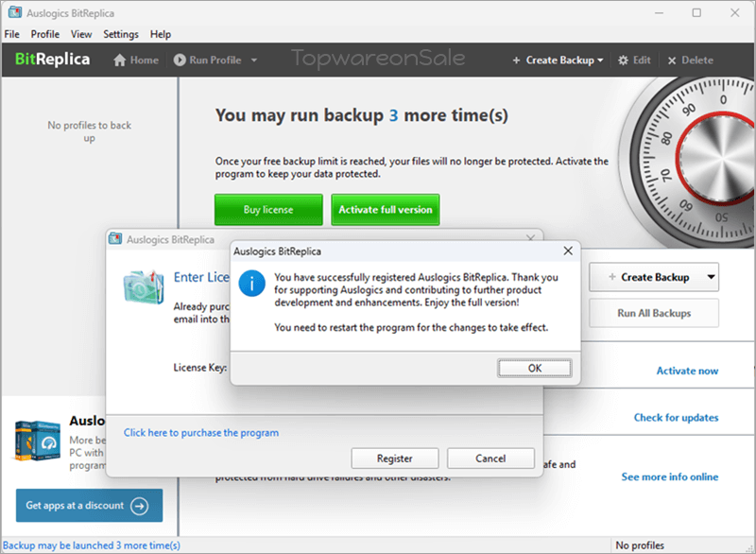
Task: Expand the arrow beside white Create Backup button
Action: tap(712, 277)
